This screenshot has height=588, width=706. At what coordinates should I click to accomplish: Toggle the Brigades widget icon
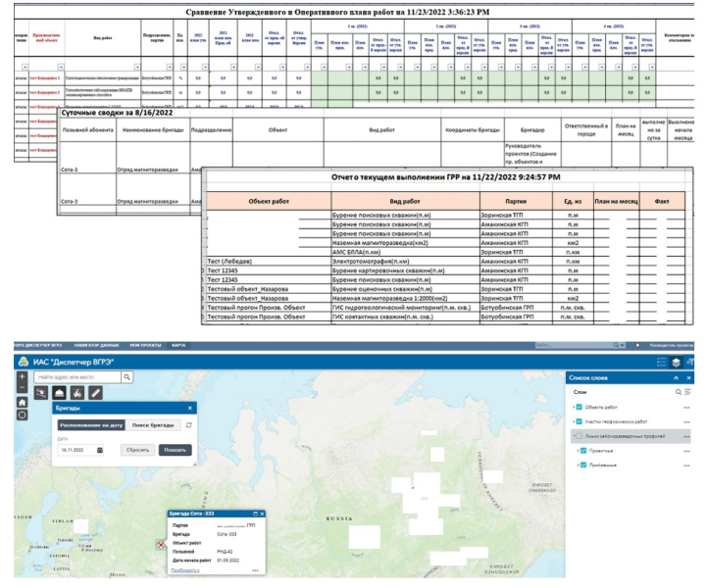click(60, 393)
